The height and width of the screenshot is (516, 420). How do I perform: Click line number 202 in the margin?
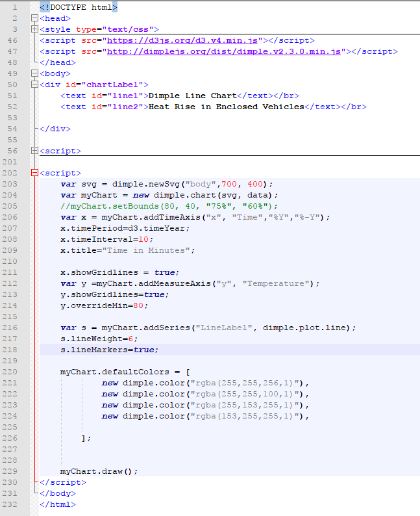[10, 173]
